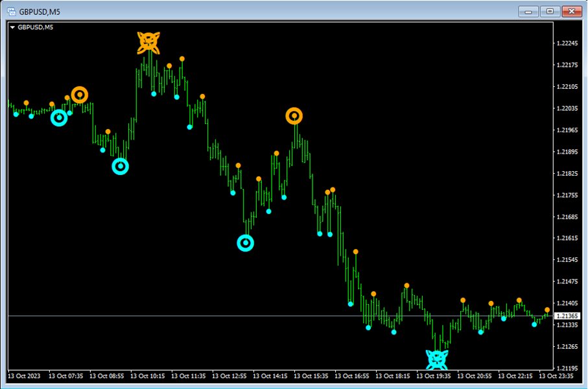Expand the triangle beside the GBPUSD,M5 chart label
588x389 pixels.
coord(12,27)
